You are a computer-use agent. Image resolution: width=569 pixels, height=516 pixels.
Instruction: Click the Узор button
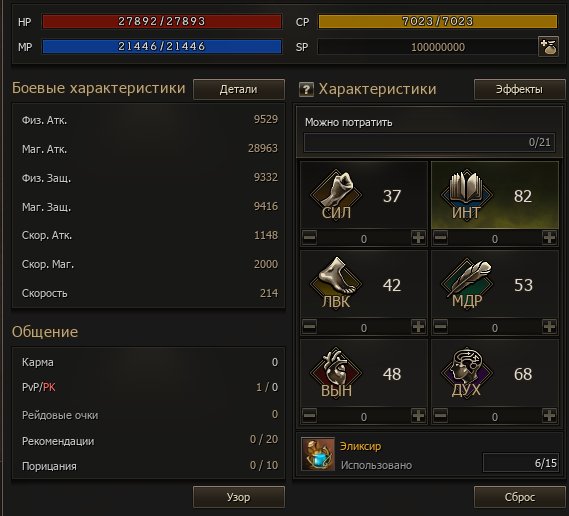tap(239, 497)
